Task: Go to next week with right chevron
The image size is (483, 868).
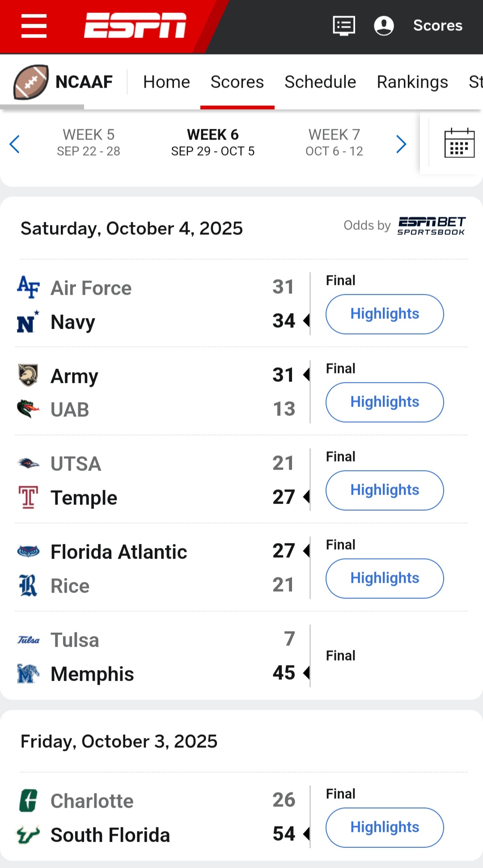Action: point(401,144)
